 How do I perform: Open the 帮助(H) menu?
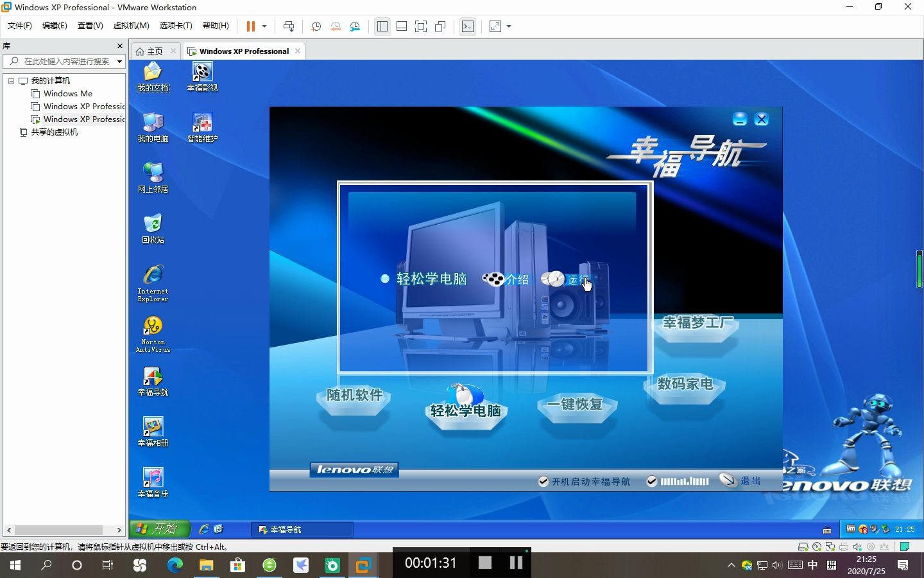point(216,26)
